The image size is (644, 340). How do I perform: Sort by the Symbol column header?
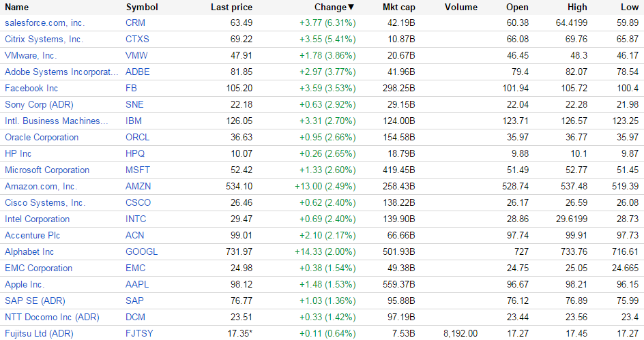point(142,7)
